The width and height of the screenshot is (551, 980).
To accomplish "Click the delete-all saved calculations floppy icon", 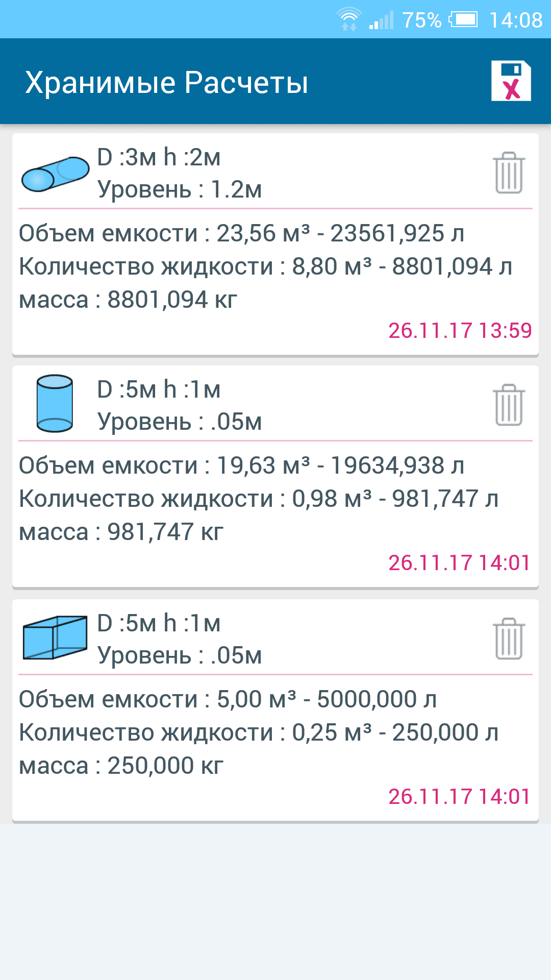I will point(511,81).
